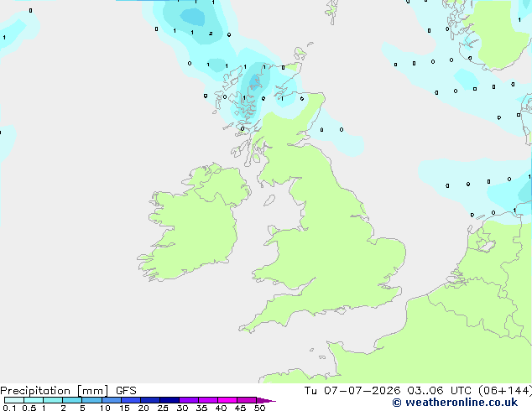Click the 25–30 mm dark blue swatch

[169, 400]
